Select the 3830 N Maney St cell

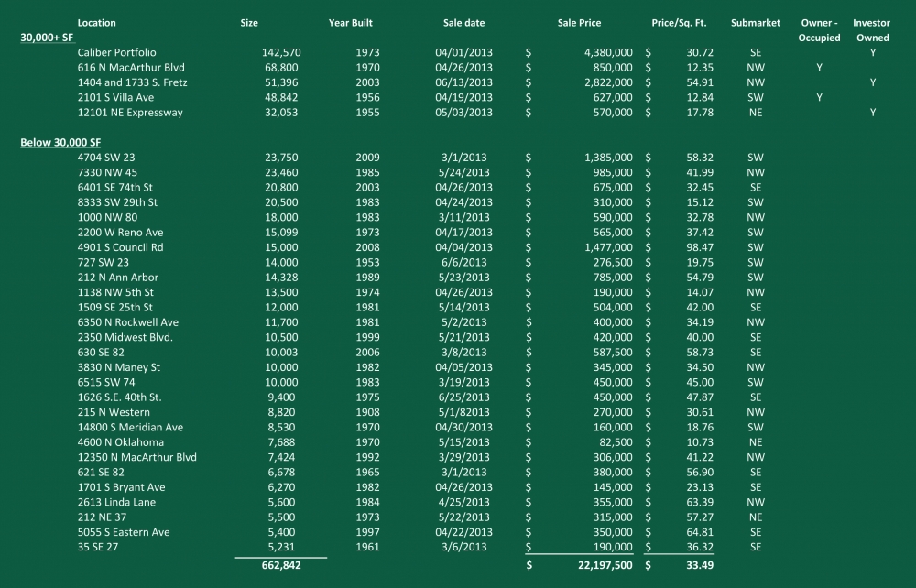[118, 367]
